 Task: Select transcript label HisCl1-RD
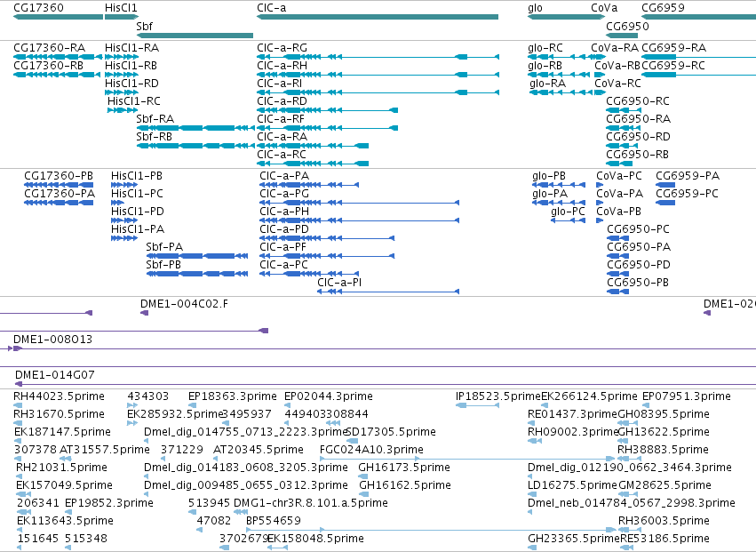click(x=131, y=83)
